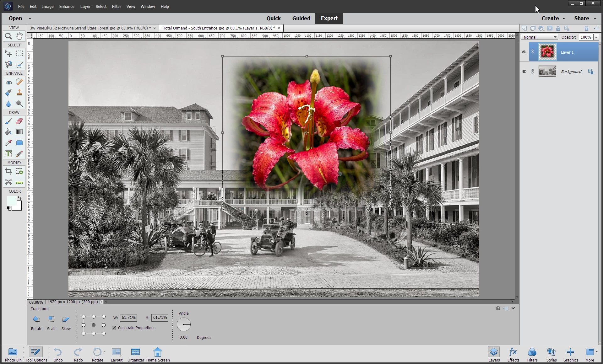Hide Layer 1 visibility eye
Image resolution: width=603 pixels, height=364 pixels.
(x=524, y=52)
